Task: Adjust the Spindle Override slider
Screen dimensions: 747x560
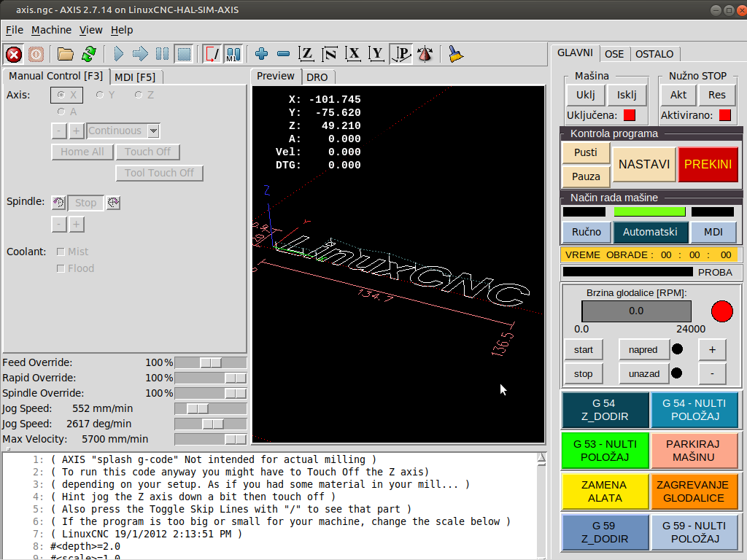Action: (211, 393)
